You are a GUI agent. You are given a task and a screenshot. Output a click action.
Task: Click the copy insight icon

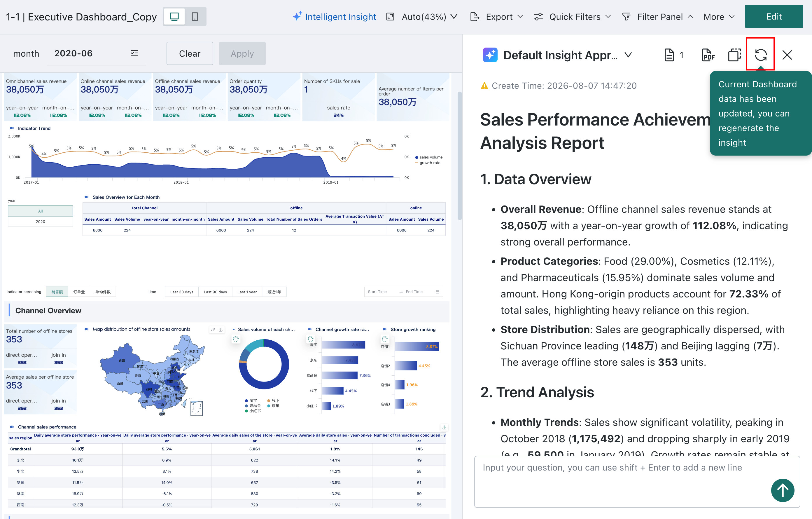(x=734, y=55)
